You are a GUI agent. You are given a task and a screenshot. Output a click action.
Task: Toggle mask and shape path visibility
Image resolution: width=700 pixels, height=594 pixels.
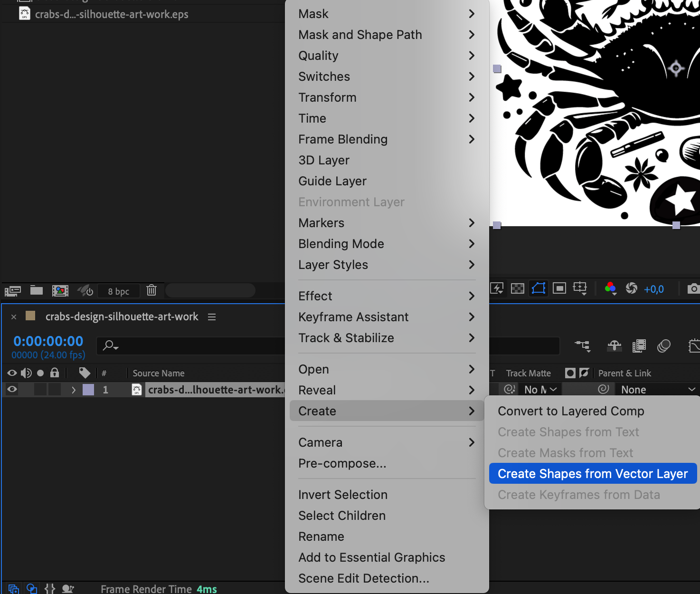[539, 288]
